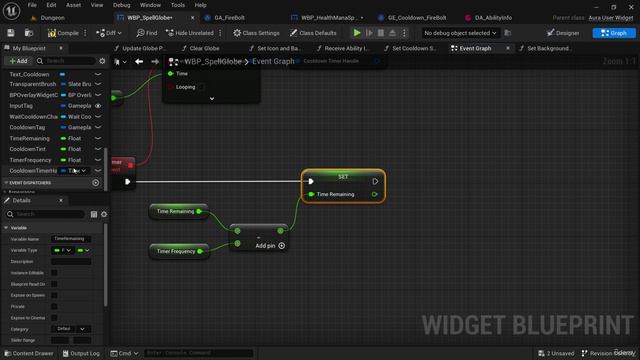
Task: Switch to the GA_FireBolt tab
Action: pyautogui.click(x=229, y=18)
